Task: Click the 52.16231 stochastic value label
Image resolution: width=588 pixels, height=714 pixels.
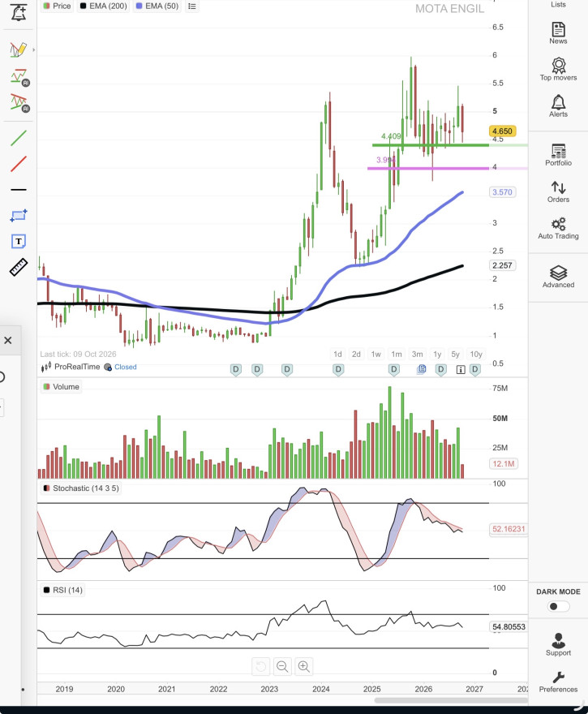Action: [509, 529]
